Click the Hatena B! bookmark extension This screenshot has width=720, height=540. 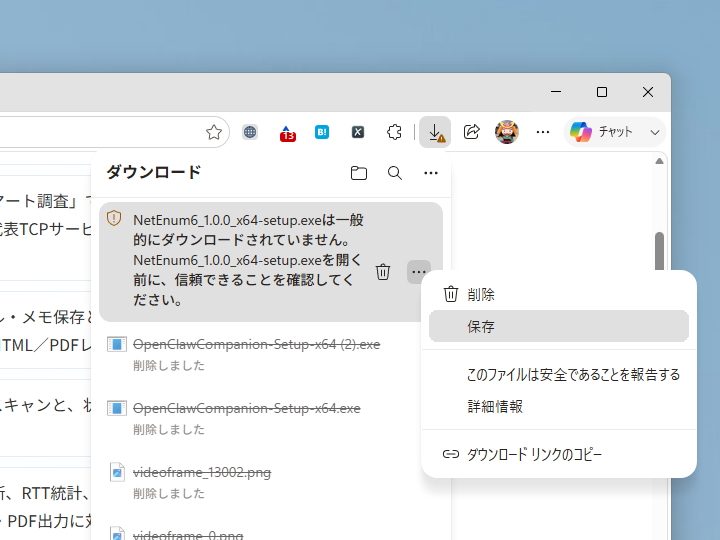(322, 132)
